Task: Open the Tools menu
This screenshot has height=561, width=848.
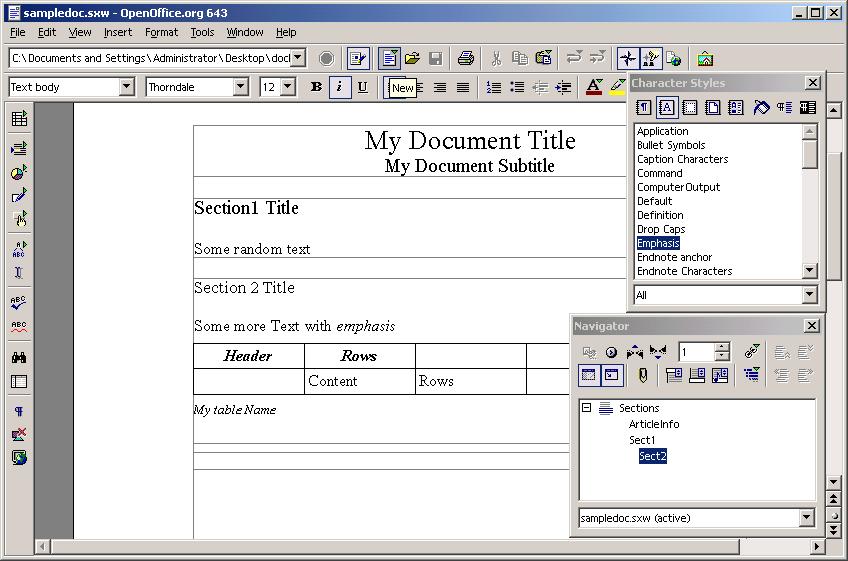Action: click(x=202, y=32)
